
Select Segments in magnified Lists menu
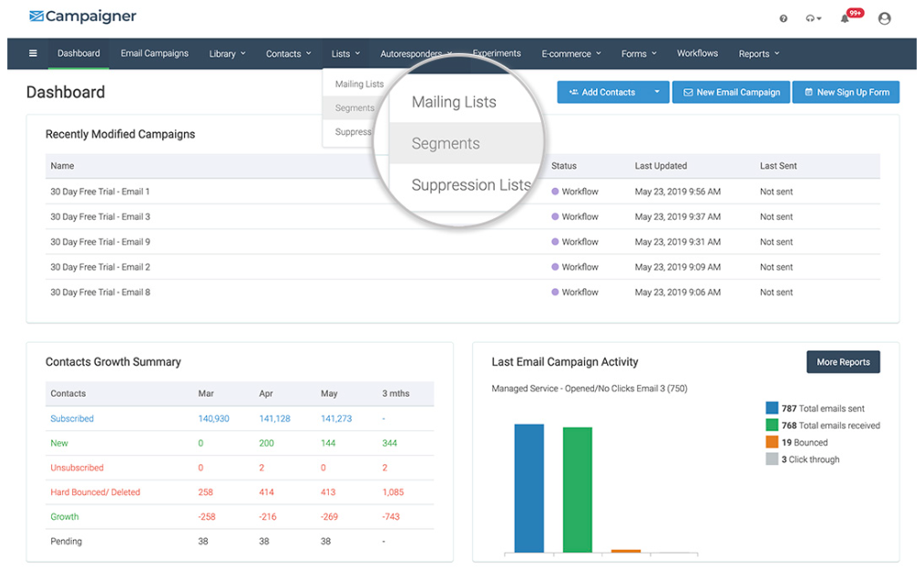446,143
